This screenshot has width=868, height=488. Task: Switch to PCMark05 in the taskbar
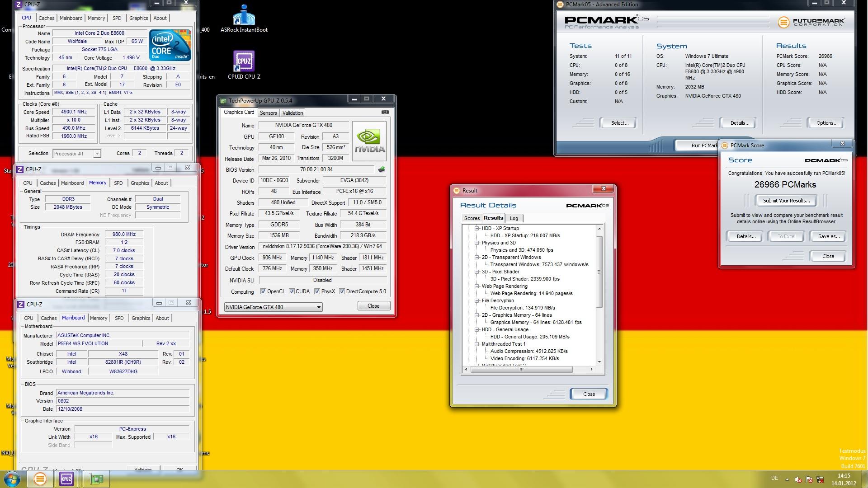point(40,479)
